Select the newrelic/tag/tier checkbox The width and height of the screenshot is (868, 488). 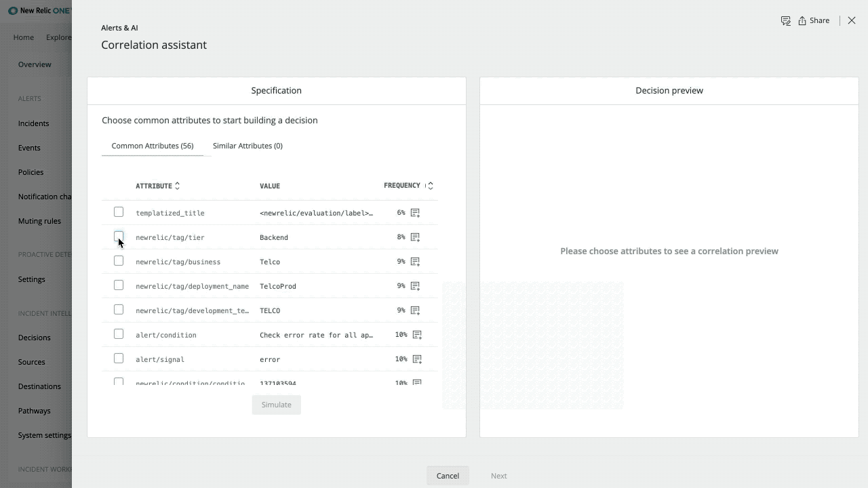(x=119, y=237)
